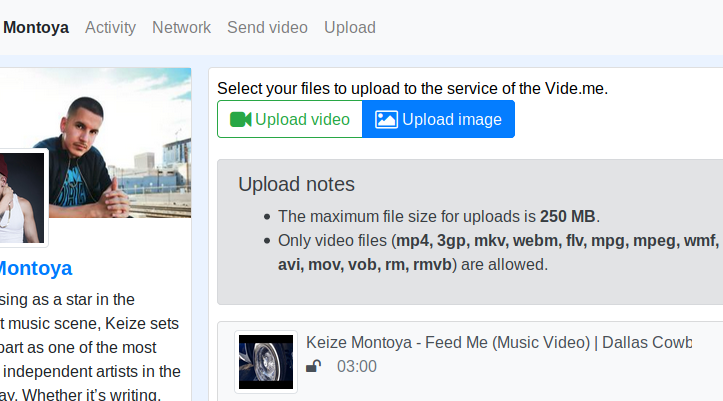Open the Activity tab in navbar
Viewport: 723px width, 401px height.
(111, 27)
